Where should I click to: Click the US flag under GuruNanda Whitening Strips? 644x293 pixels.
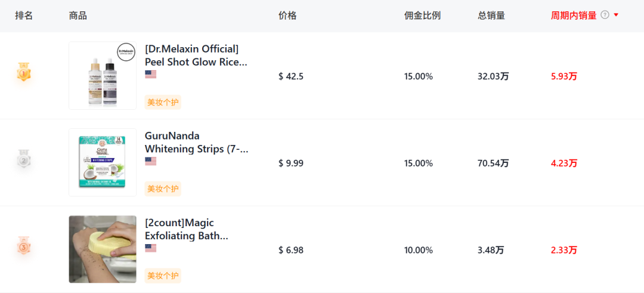click(151, 161)
